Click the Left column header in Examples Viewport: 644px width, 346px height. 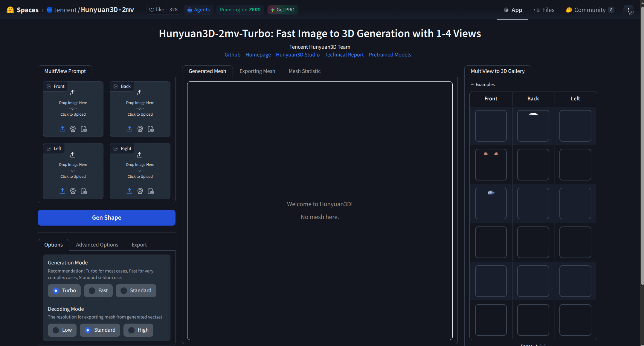(x=575, y=99)
